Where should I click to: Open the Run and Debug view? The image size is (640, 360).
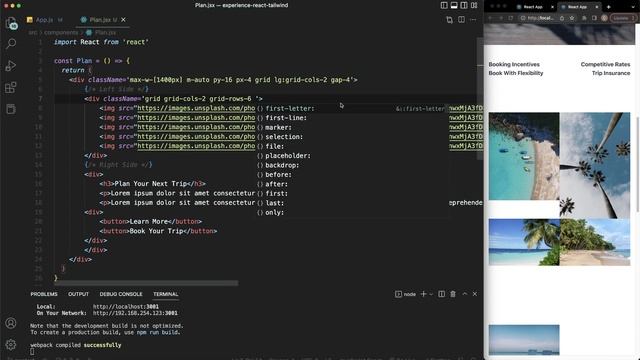[11, 65]
